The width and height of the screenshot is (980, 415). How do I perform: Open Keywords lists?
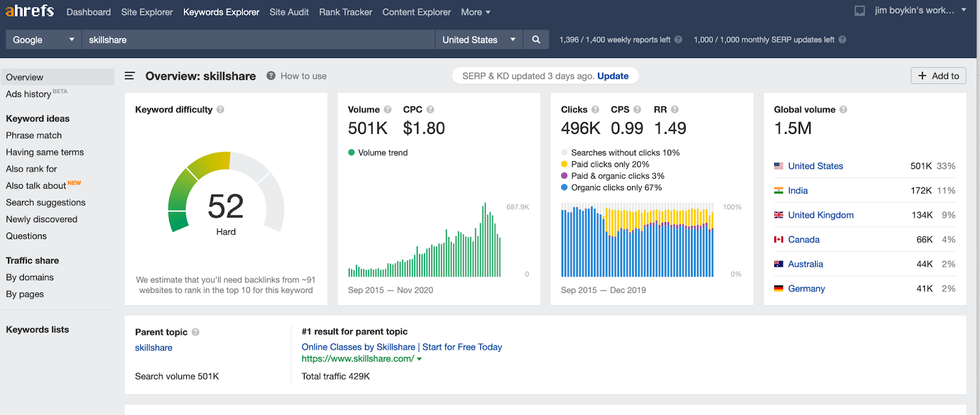tap(37, 329)
